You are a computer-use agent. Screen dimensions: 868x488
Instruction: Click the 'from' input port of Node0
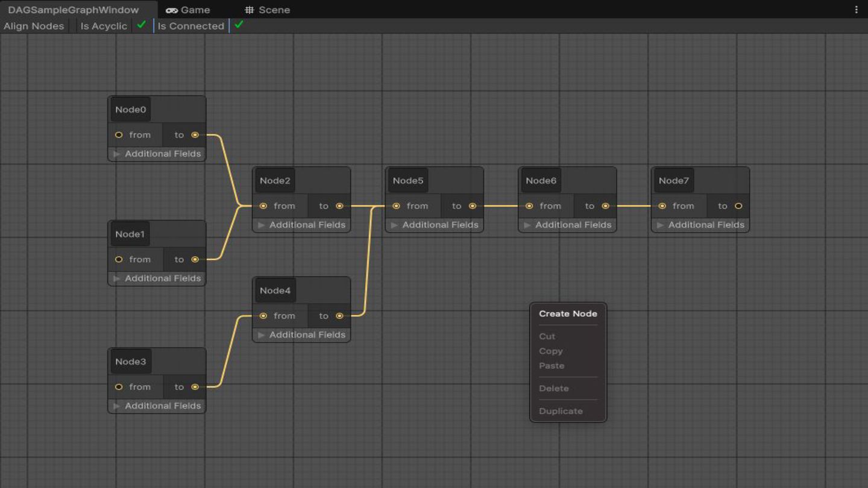click(x=119, y=135)
